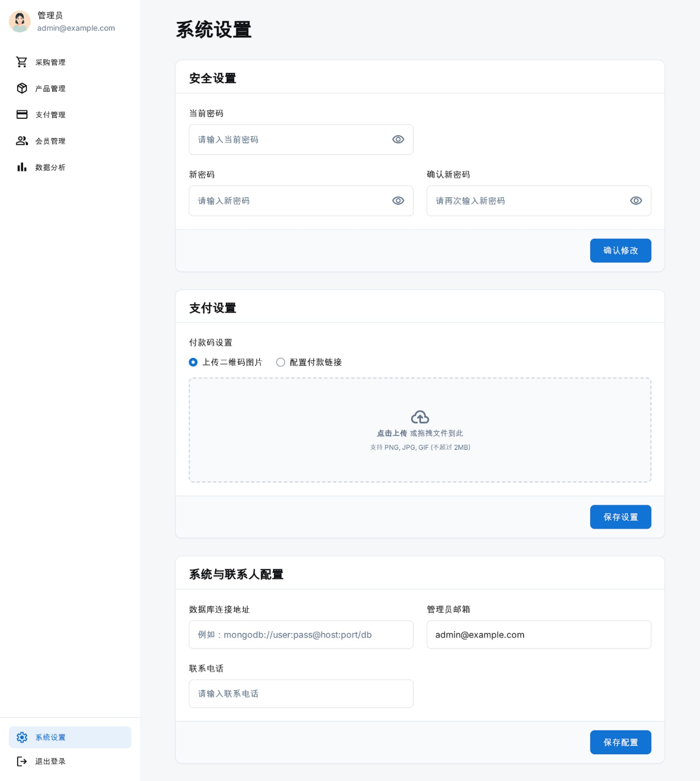Toggle visibility of the 新密码 field

click(x=398, y=201)
